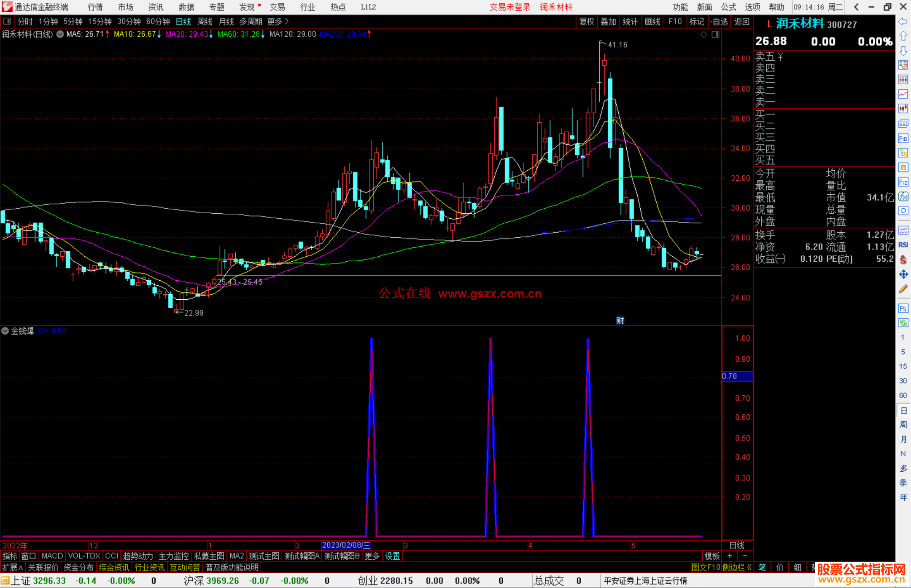The image size is (911, 588).
Task: Open the F10 info sidebar icon
Action: (x=903, y=138)
